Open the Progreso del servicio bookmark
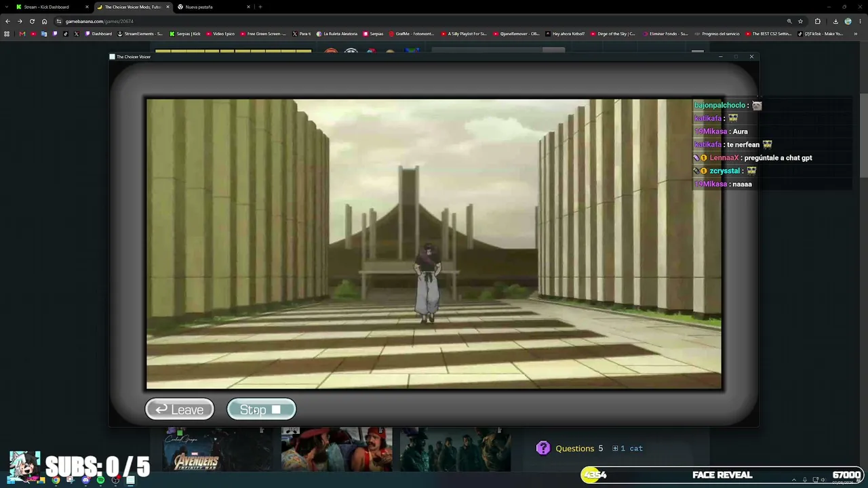The width and height of the screenshot is (868, 488). 717,34
